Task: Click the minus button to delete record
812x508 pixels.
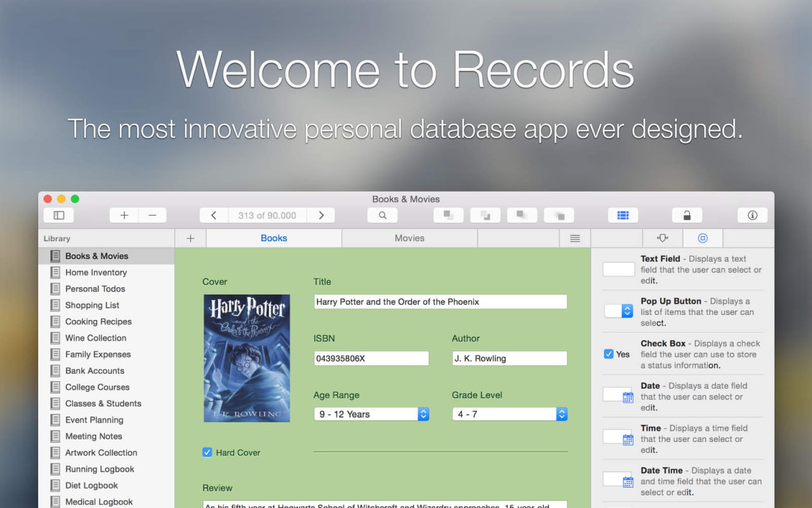Action: click(152, 215)
